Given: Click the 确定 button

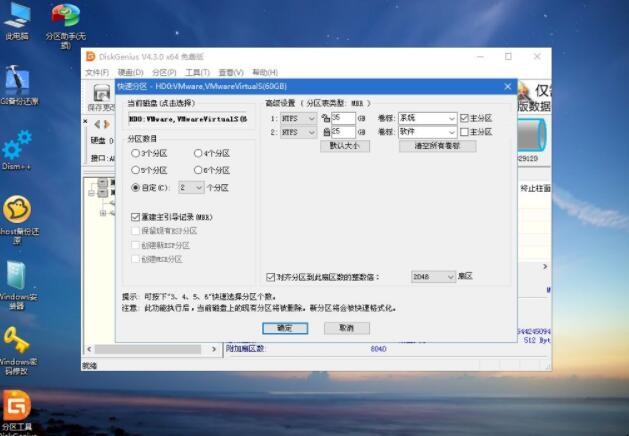Looking at the screenshot, I should (x=285, y=328).
